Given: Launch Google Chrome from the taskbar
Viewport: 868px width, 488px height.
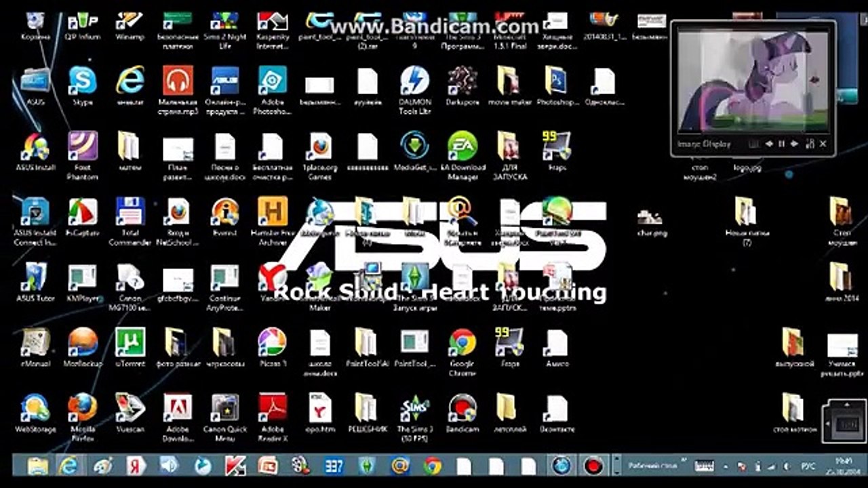Looking at the screenshot, I should coord(432,466).
